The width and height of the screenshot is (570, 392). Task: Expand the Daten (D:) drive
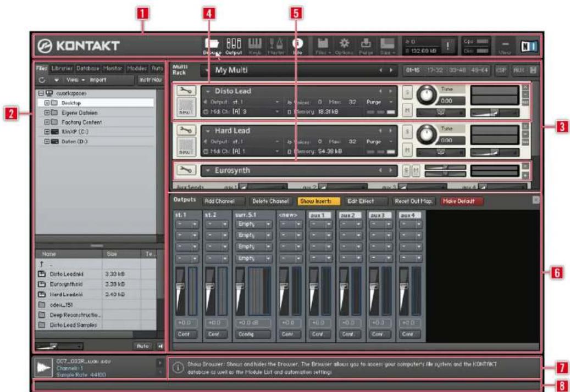click(47, 142)
